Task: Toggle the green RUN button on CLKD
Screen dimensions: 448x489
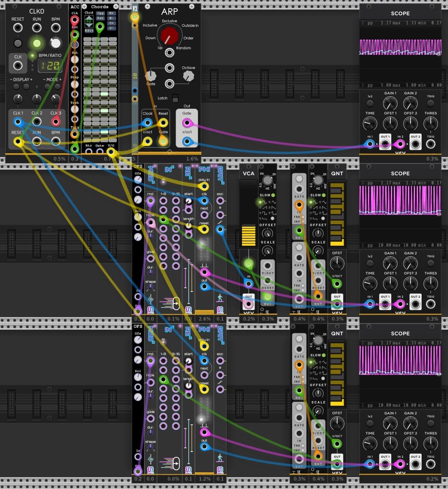Action: click(x=37, y=43)
